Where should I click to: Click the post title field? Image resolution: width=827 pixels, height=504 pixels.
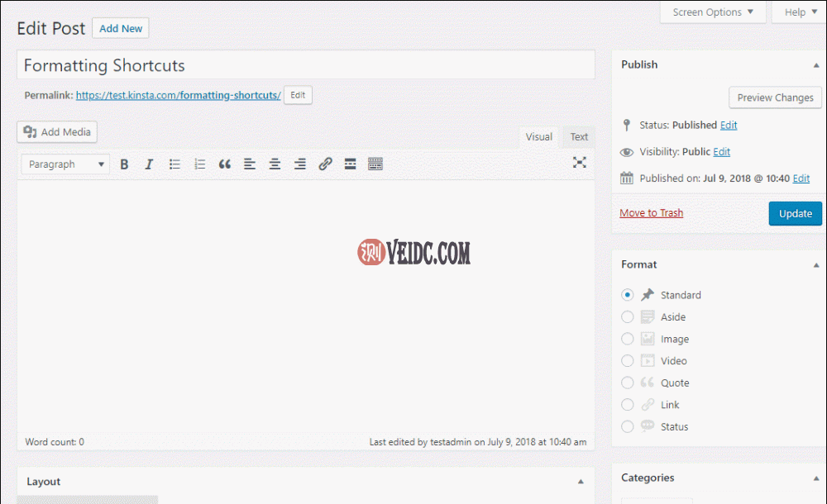[306, 64]
